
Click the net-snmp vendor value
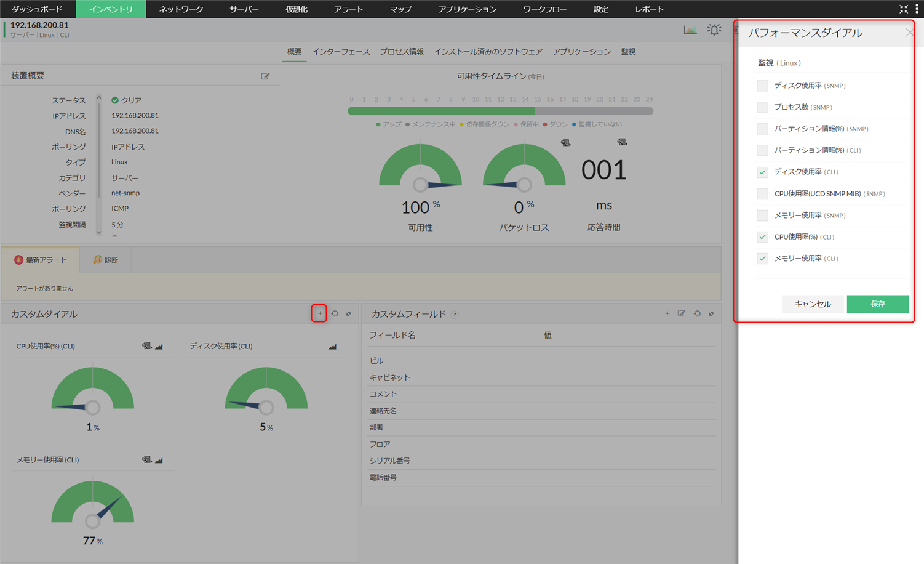[x=125, y=193]
